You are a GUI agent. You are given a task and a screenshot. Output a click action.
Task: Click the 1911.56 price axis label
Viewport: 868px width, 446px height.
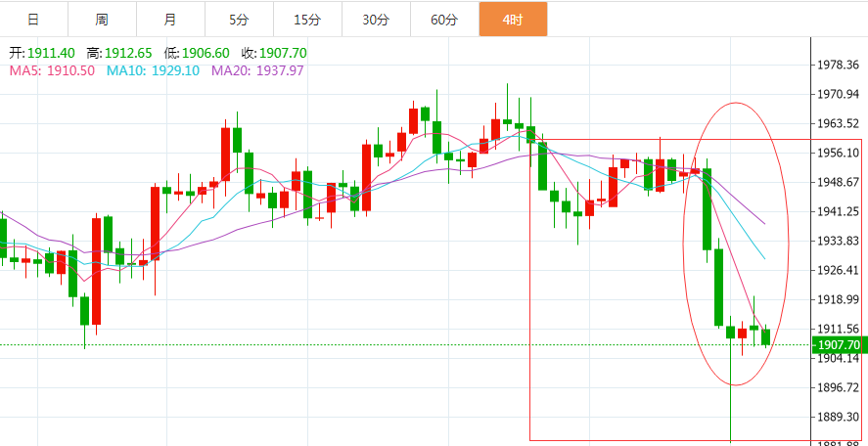pyautogui.click(x=839, y=329)
